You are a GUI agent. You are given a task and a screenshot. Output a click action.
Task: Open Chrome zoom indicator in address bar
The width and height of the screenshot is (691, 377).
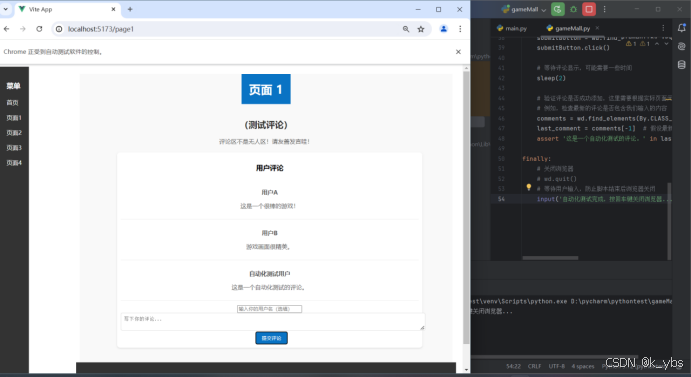tap(406, 29)
